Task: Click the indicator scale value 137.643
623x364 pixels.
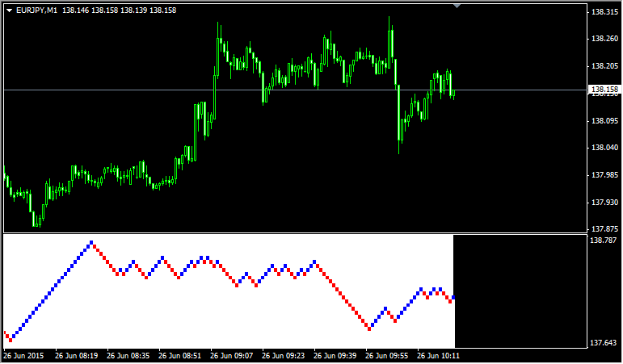Action: [604, 342]
